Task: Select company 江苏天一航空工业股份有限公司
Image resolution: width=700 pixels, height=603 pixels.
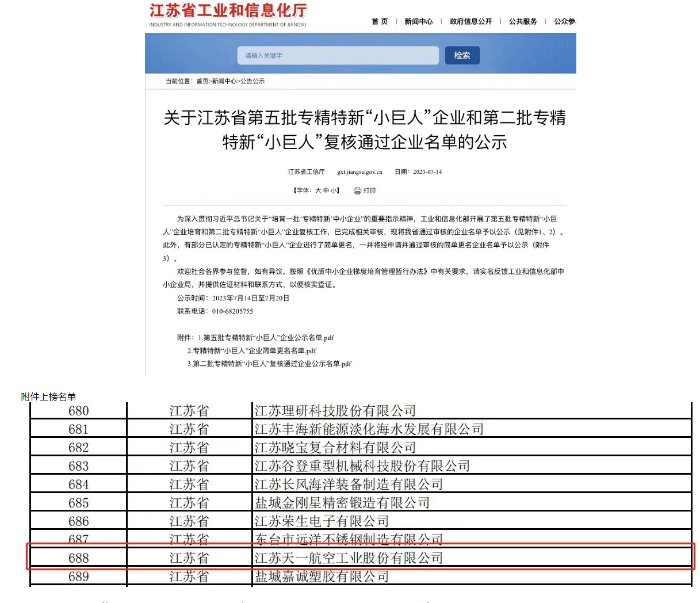Action: tap(349, 558)
